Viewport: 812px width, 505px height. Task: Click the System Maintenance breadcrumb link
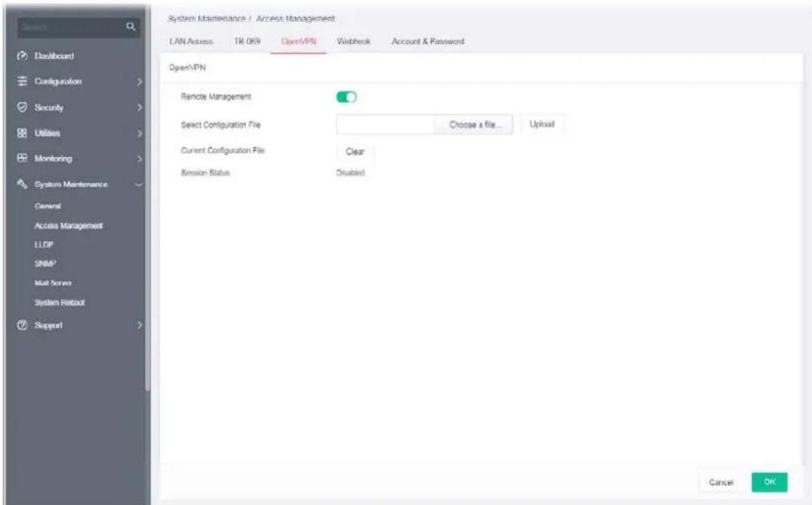(207, 19)
